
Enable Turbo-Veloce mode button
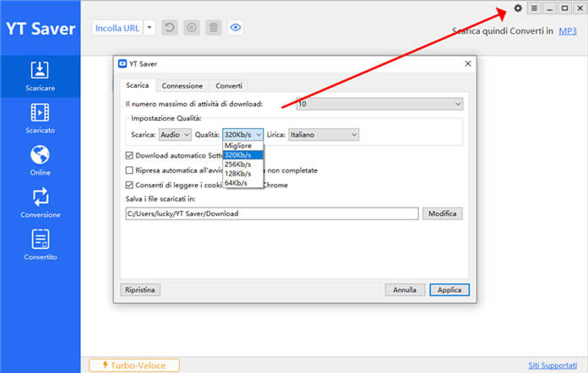[x=134, y=365]
